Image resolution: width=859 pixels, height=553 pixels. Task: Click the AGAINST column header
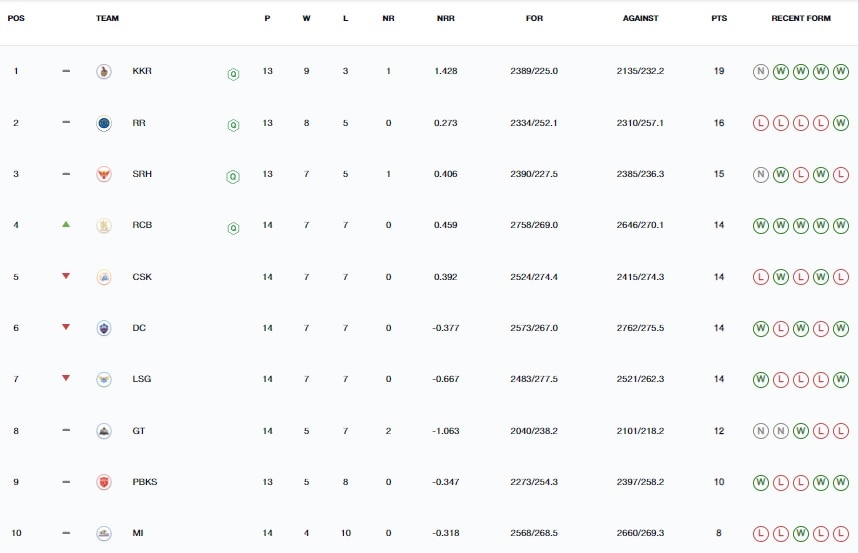click(640, 18)
